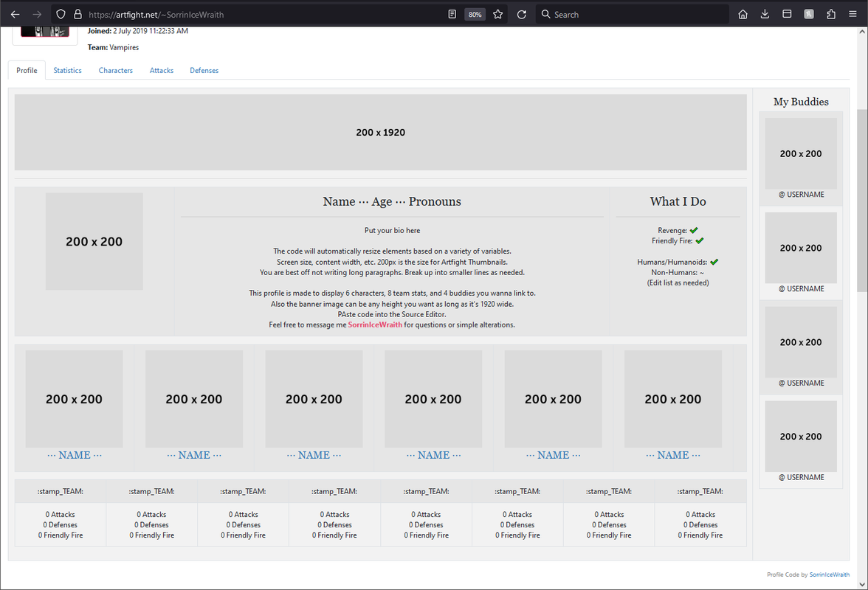868x590 pixels.
Task: Open the Characters tab
Action: point(116,71)
